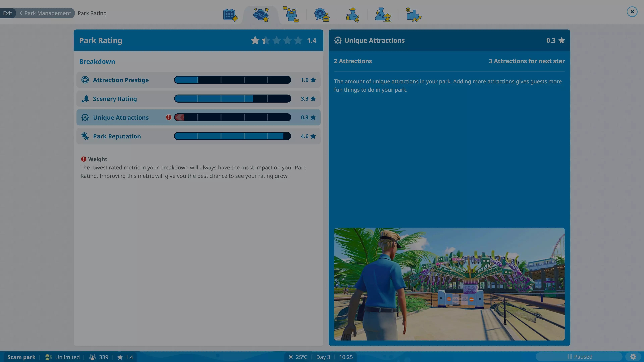Viewport: 644px width, 362px height.
Task: Select the Attraction Prestige row
Action: point(121,80)
